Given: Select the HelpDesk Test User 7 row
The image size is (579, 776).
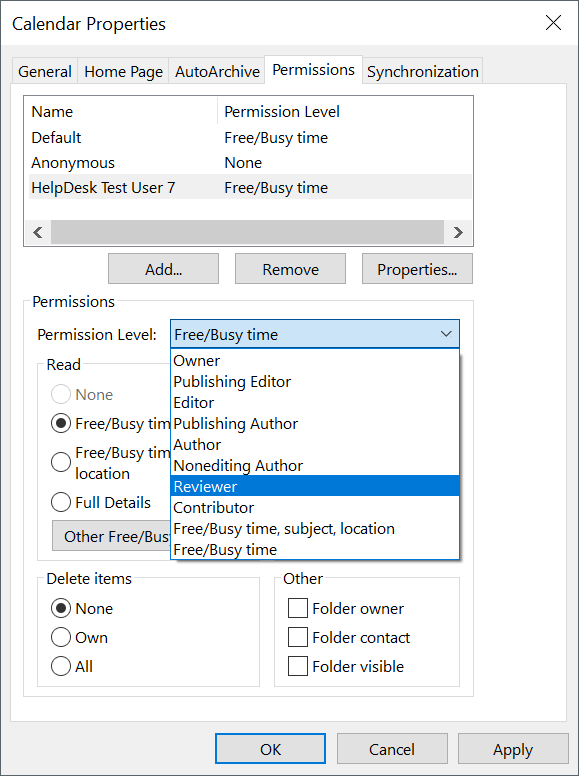Looking at the screenshot, I should [x=250, y=188].
